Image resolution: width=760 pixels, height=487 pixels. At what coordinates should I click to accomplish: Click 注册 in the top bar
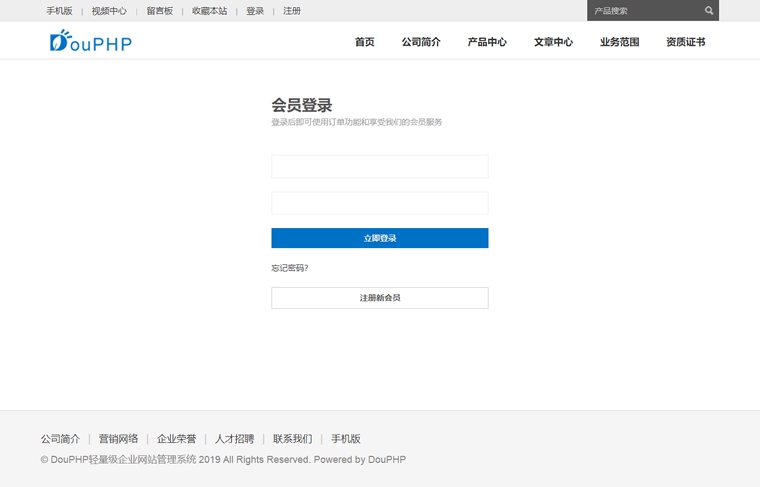pyautogui.click(x=292, y=11)
